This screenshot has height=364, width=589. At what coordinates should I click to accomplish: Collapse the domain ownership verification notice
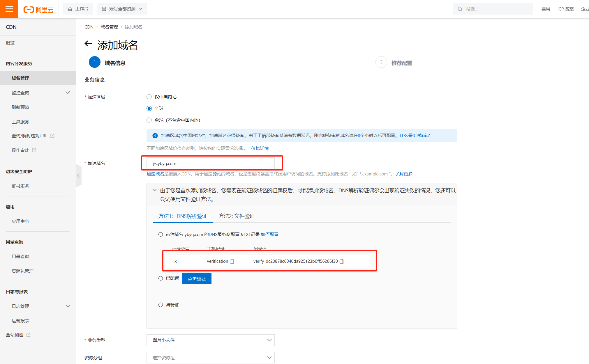[154, 190]
